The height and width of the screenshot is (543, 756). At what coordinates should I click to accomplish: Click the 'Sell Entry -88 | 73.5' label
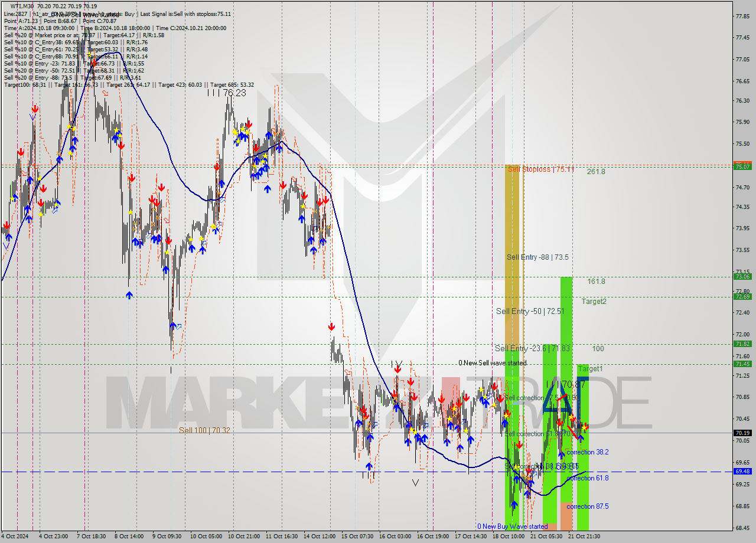point(537,257)
